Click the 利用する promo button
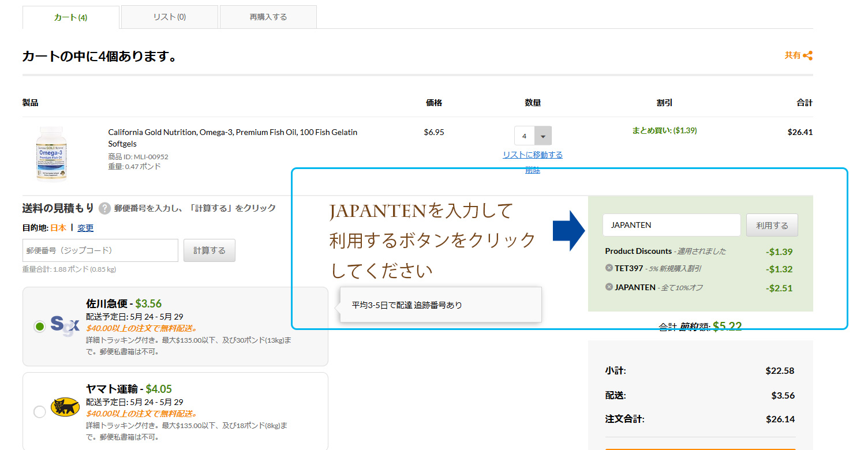This screenshot has width=868, height=450. tap(772, 225)
